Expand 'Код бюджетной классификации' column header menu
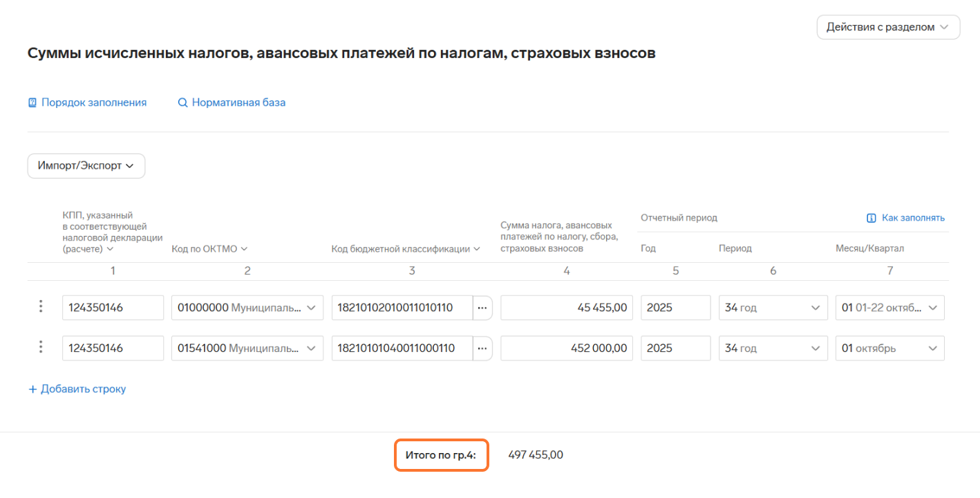980x498 pixels. click(x=406, y=249)
